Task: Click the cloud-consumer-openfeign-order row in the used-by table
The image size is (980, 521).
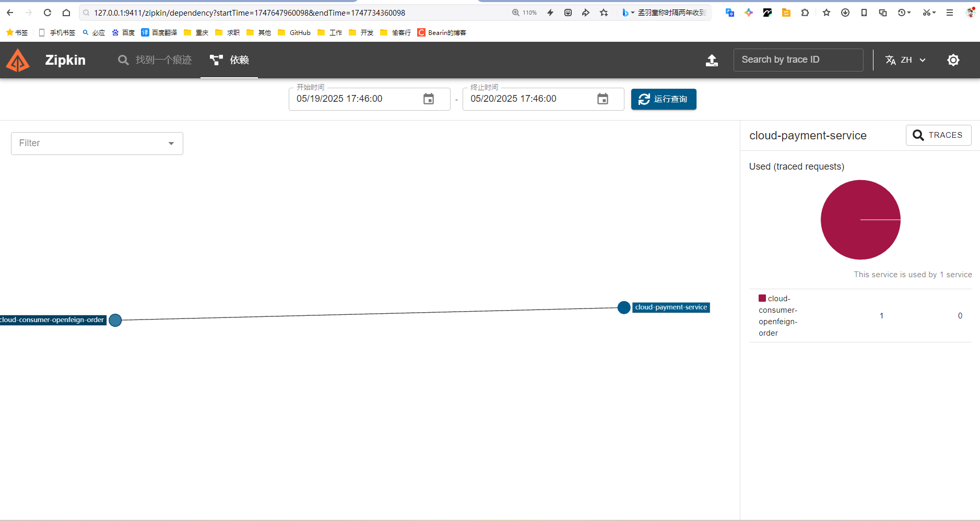Action: [860, 316]
